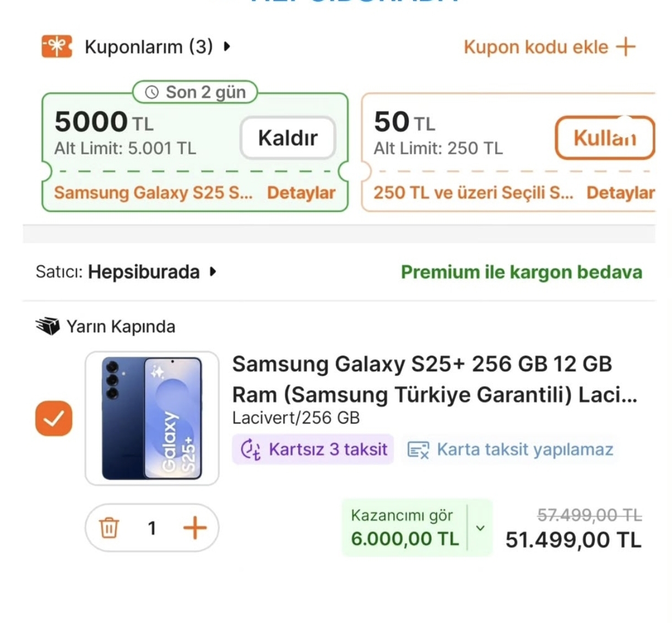Apply the 50 TL coupon with Kullan
This screenshot has width=672, height=623.
coord(605,138)
